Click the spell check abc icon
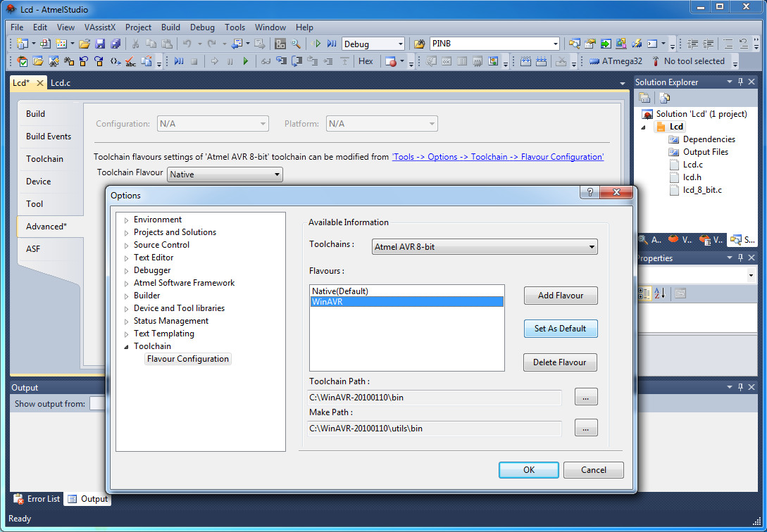767x532 pixels. point(130,61)
